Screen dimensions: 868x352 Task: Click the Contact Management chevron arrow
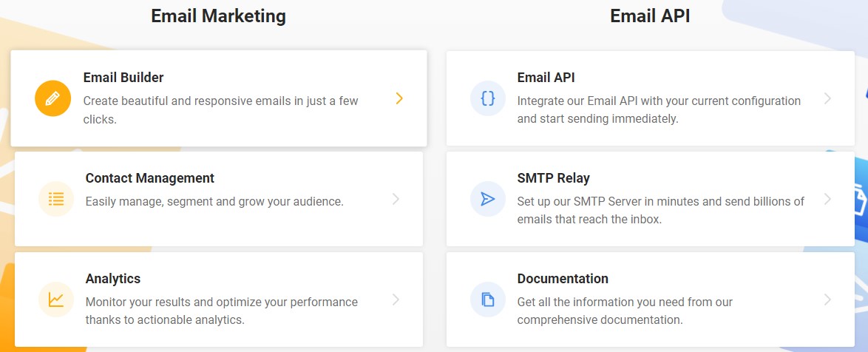tap(396, 199)
